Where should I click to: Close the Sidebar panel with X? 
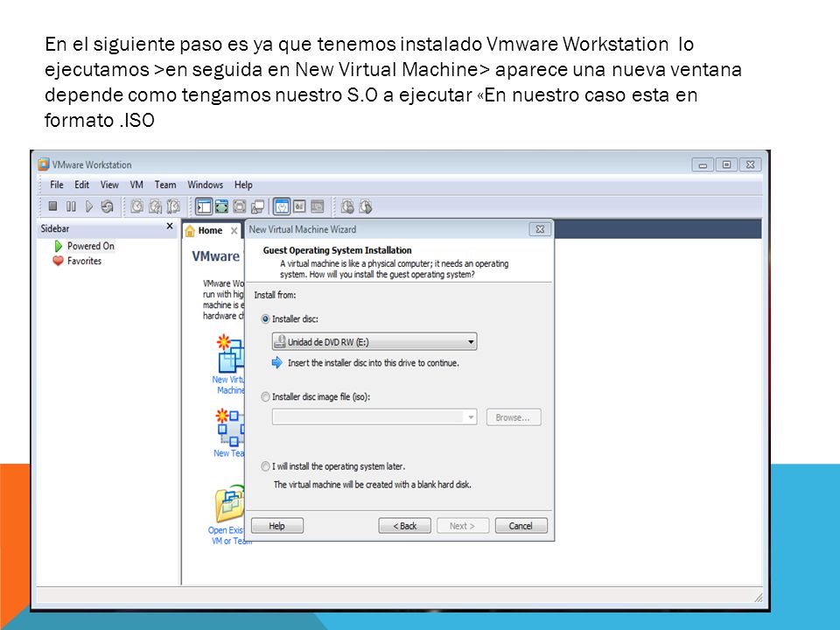click(169, 226)
